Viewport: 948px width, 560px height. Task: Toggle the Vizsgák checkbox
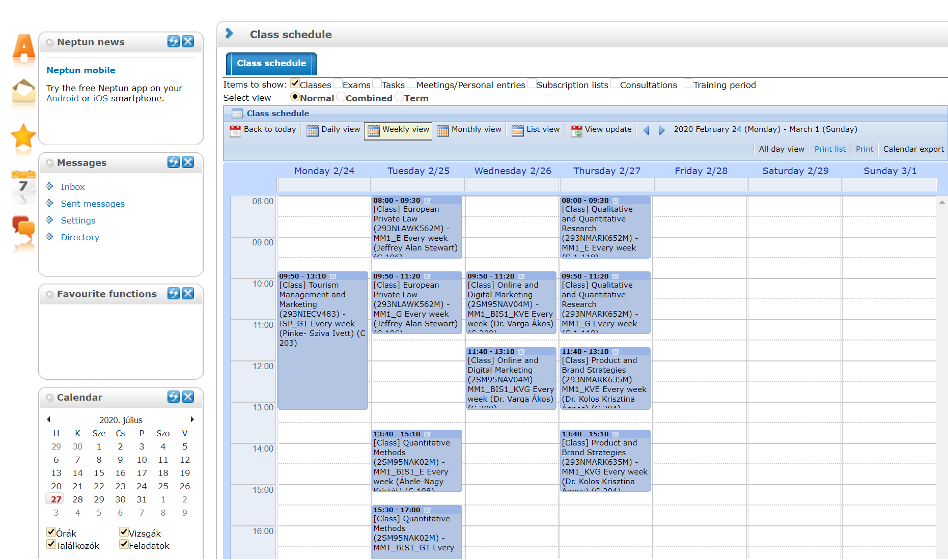tap(124, 532)
